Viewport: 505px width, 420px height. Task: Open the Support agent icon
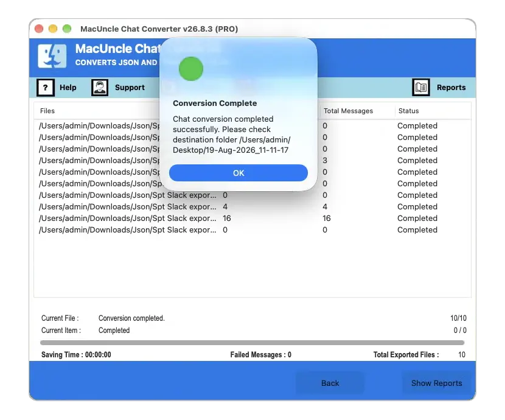tap(100, 87)
